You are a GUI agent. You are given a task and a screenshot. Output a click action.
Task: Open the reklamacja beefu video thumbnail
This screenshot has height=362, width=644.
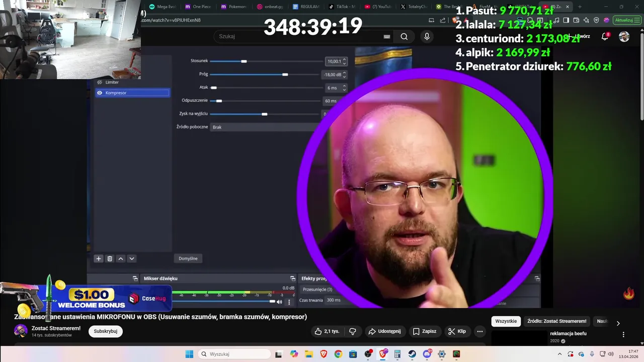pyautogui.click(x=519, y=338)
